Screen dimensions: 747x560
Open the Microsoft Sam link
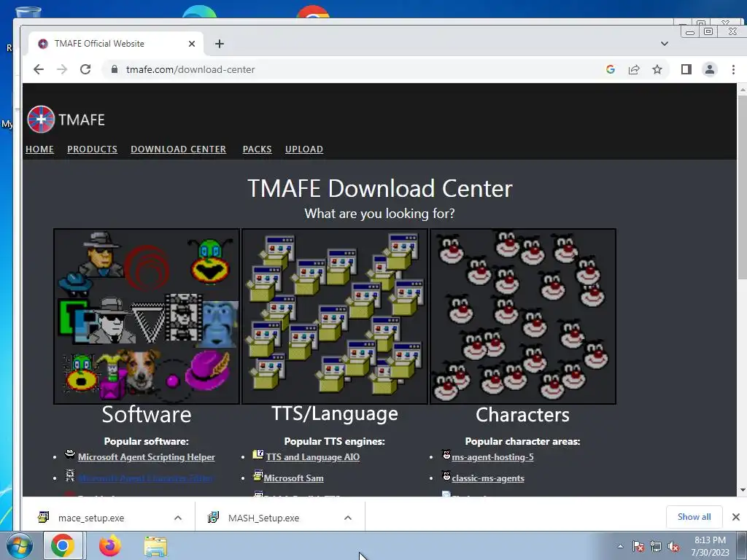[x=293, y=478]
